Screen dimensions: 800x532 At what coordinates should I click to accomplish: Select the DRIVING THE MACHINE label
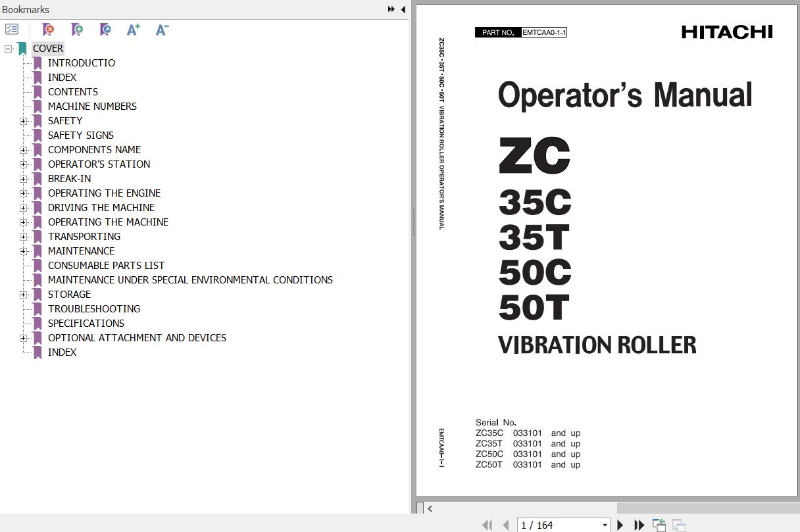[x=101, y=208]
